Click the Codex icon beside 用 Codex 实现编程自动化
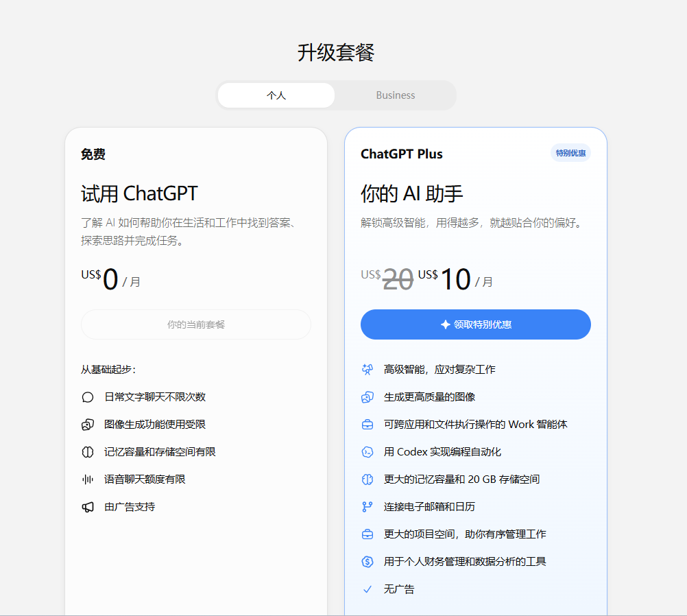 pos(367,452)
